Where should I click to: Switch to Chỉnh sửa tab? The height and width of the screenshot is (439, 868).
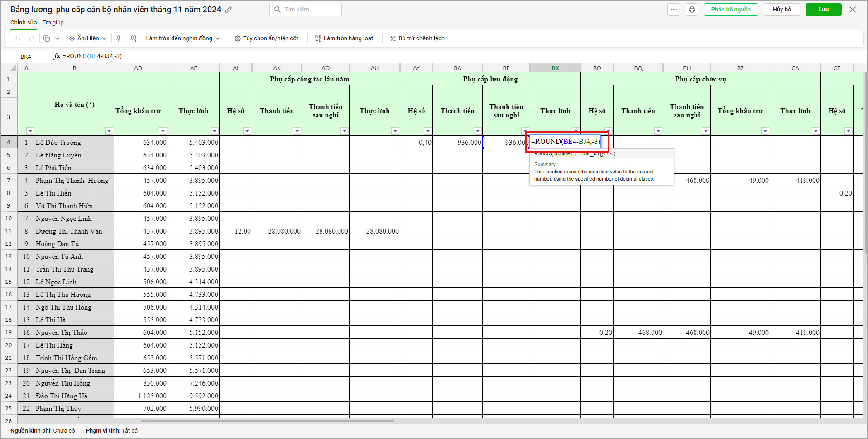pyautogui.click(x=24, y=23)
